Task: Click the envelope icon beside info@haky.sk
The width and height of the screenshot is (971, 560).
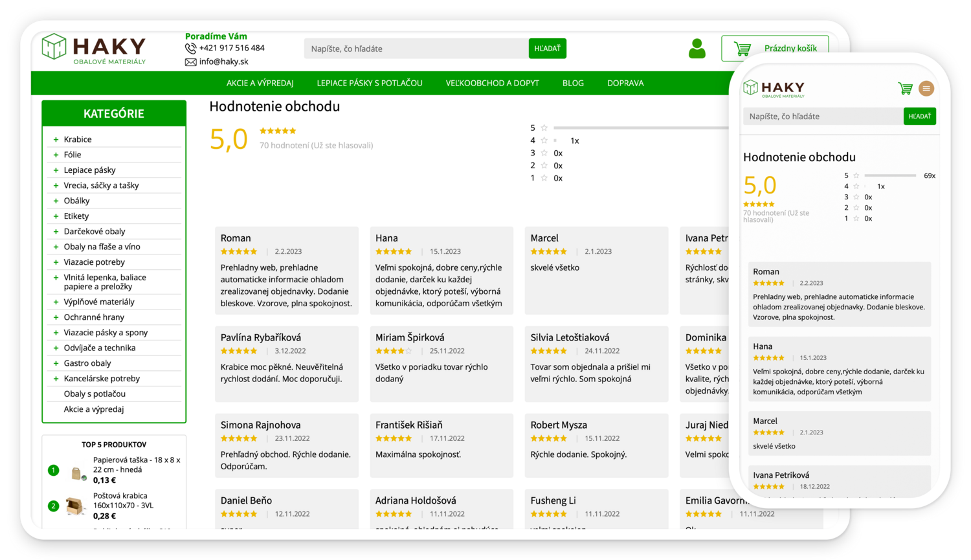Action: pos(190,62)
